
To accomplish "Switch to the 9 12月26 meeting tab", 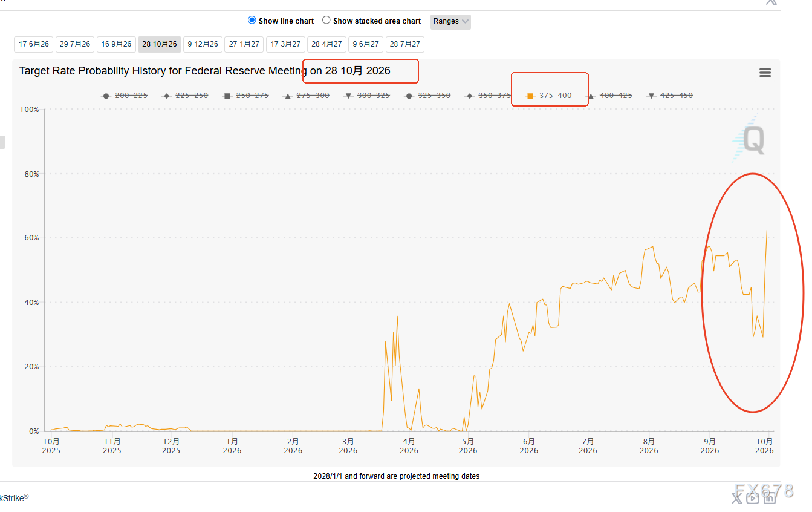I will pos(203,44).
